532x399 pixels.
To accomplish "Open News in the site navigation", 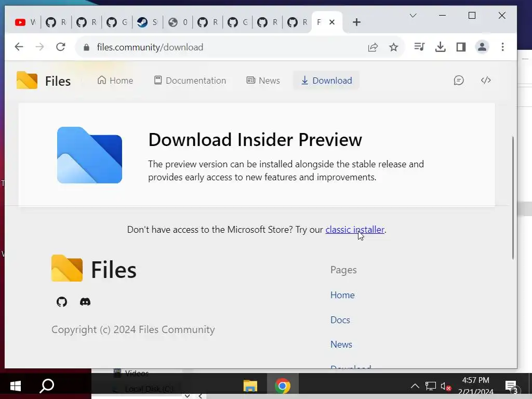I will click(263, 81).
